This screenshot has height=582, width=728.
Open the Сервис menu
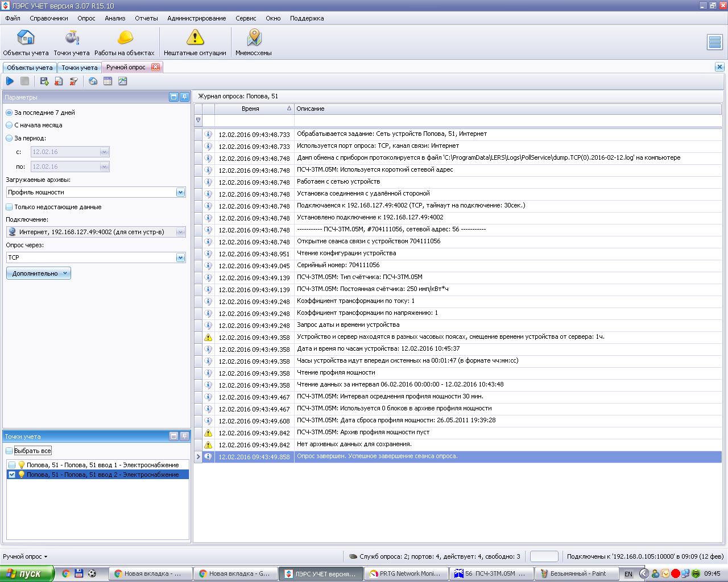coord(246,18)
